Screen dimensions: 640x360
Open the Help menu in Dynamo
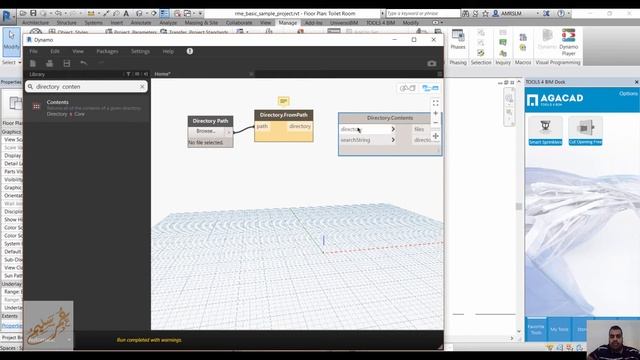point(168,51)
